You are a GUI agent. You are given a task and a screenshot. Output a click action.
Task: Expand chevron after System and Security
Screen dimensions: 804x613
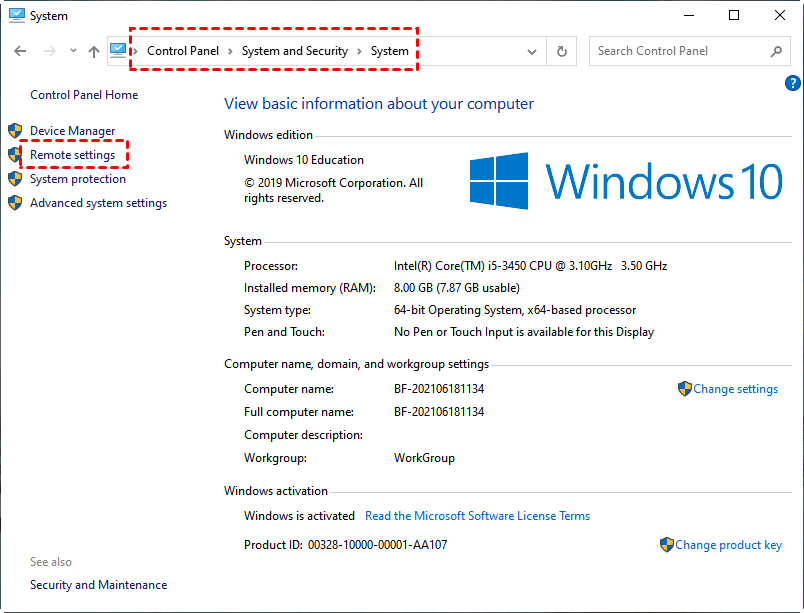pos(359,51)
